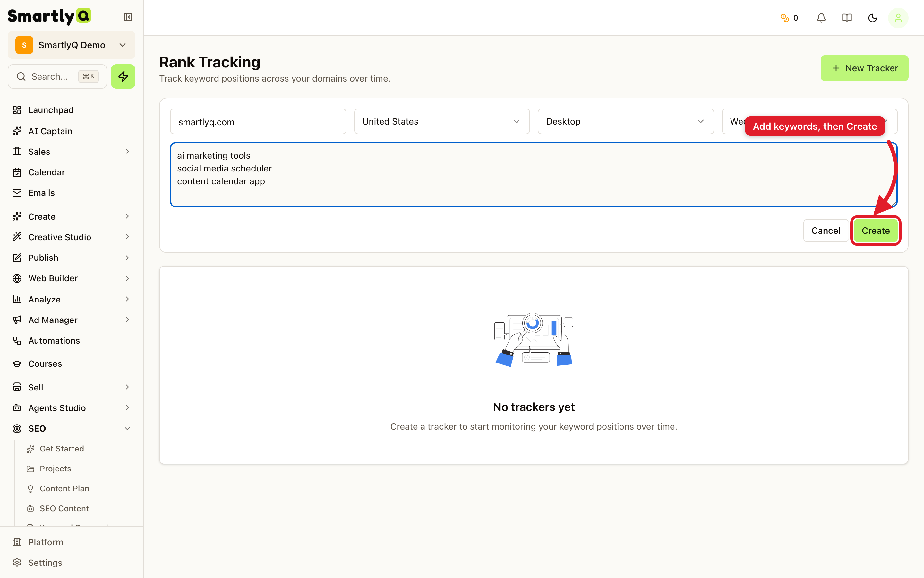Click the Courses graduation cap icon
Viewport: 924px width, 578px height.
point(17,363)
